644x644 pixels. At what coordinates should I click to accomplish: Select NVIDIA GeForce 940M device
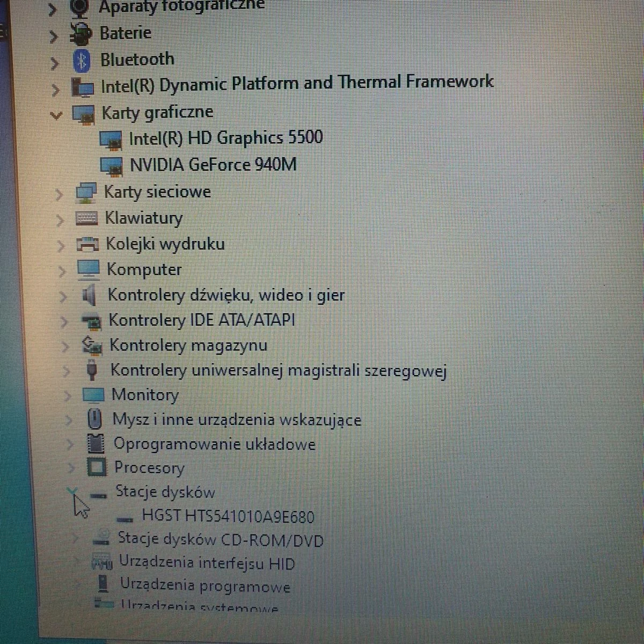click(x=213, y=164)
